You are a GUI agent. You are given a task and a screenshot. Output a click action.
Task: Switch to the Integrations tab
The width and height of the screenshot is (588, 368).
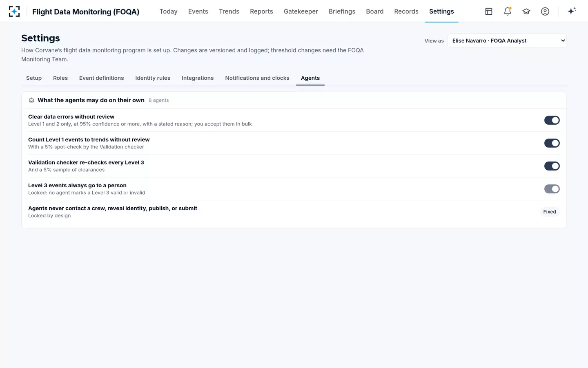198,78
